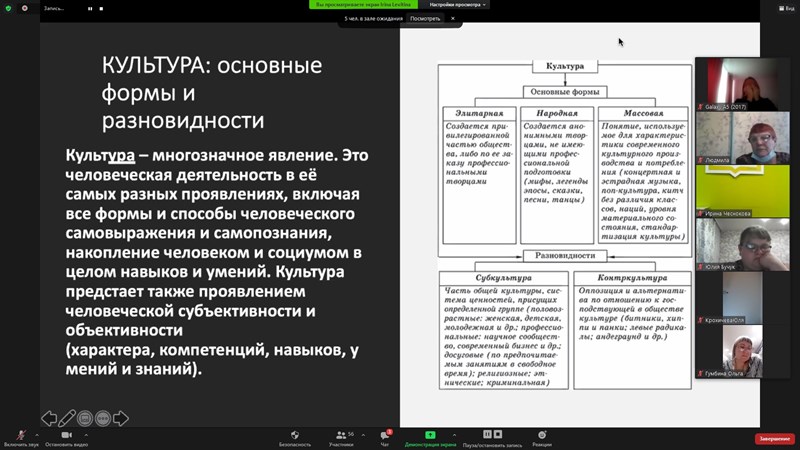Viewport: 800px width, 450px height.
Task: Open audio options arrow next to microphone
Action: coord(37,435)
